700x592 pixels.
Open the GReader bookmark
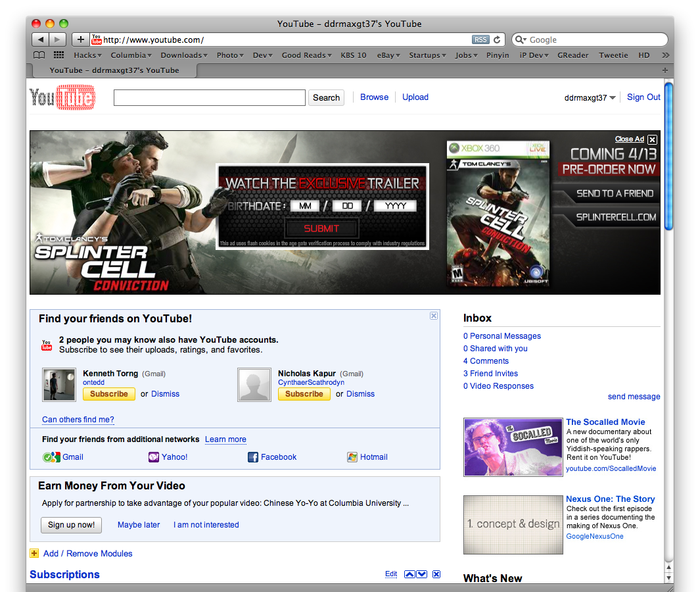[x=572, y=55]
